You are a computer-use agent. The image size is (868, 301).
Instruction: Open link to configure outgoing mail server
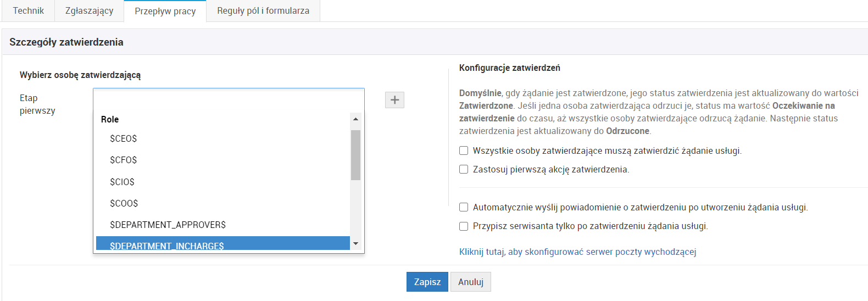(x=577, y=252)
